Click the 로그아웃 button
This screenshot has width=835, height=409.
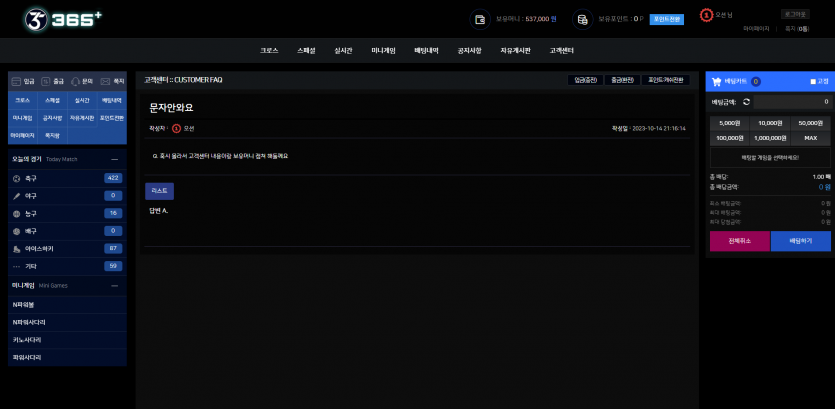pyautogui.click(x=795, y=14)
